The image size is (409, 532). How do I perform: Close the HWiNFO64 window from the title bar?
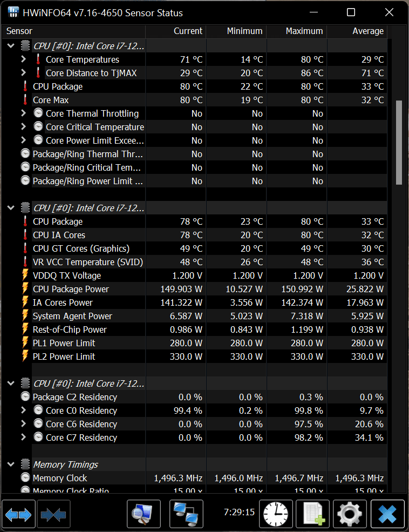390,12
